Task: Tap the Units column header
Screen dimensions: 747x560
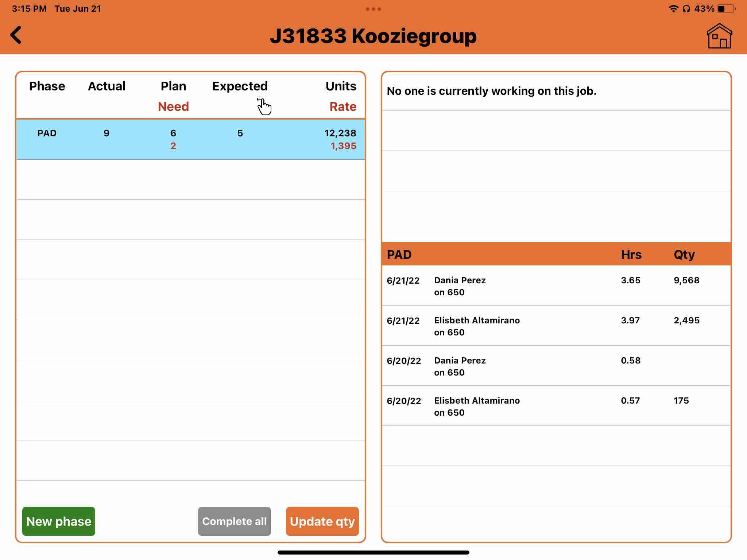Action: (x=341, y=86)
